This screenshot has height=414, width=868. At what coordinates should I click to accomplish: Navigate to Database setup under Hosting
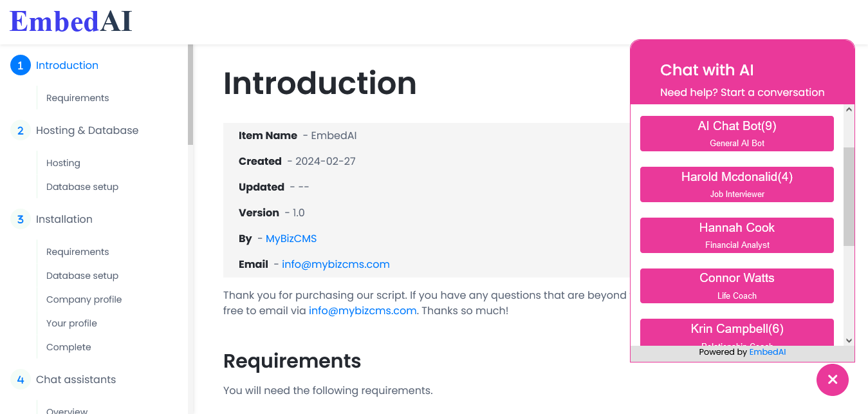(82, 187)
